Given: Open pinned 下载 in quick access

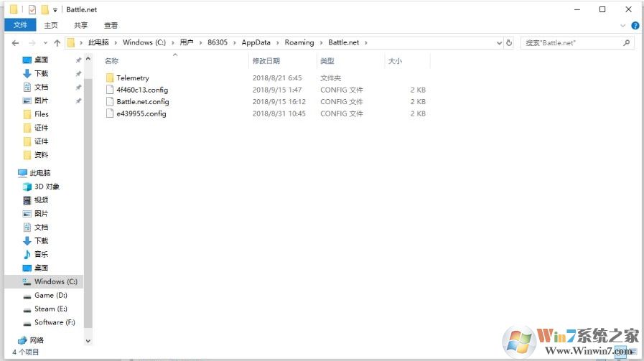Looking at the screenshot, I should coord(41,73).
